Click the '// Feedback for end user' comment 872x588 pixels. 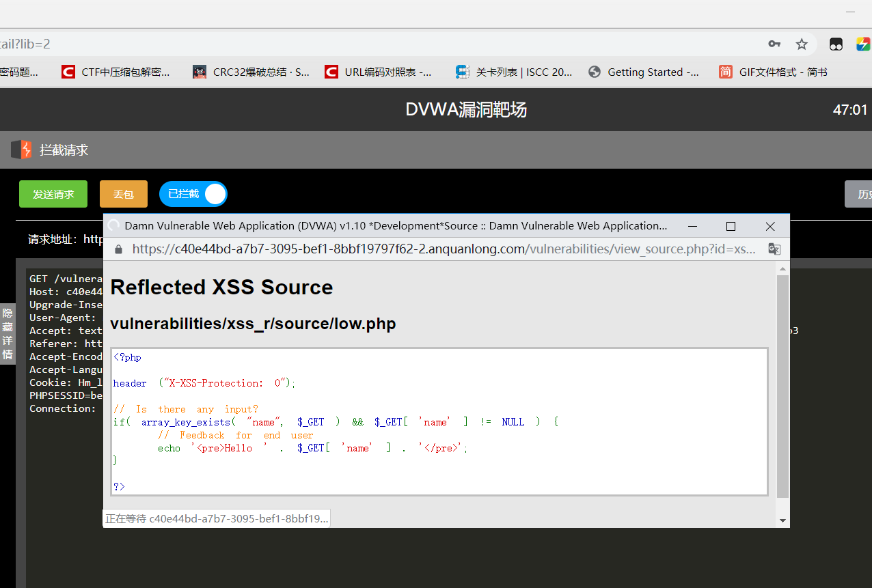(x=236, y=435)
